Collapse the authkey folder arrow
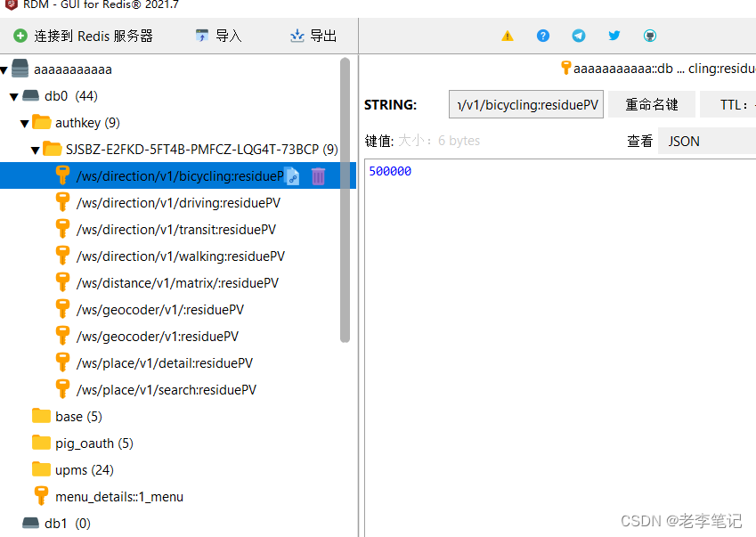 coord(25,124)
